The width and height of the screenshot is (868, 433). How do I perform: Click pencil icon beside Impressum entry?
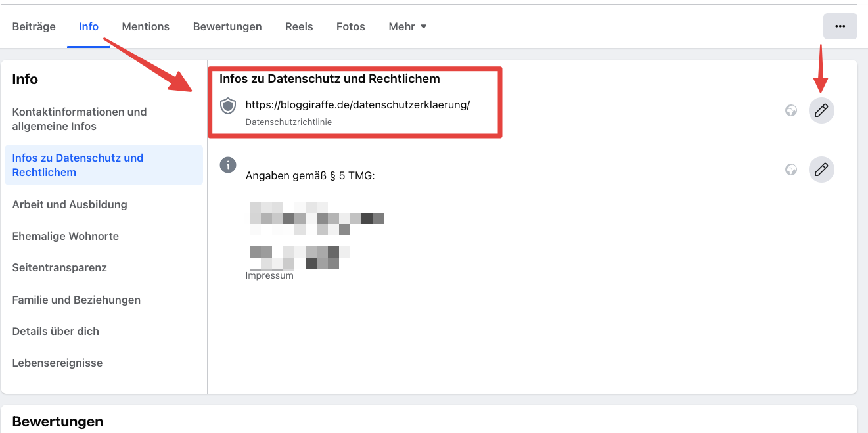click(821, 170)
